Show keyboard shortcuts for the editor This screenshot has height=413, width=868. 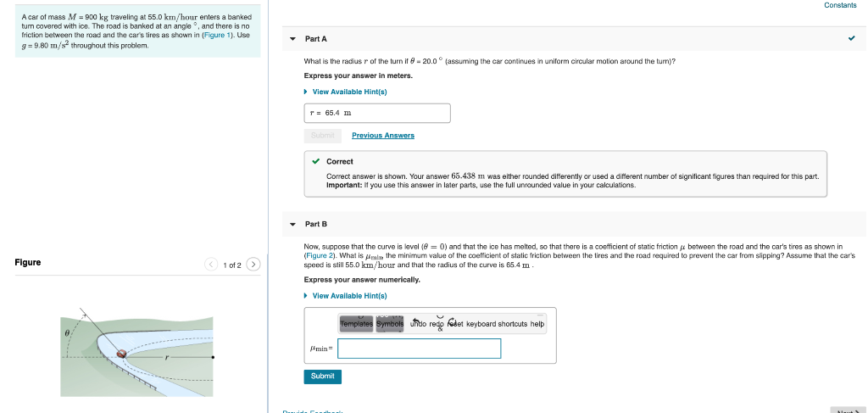click(497, 324)
